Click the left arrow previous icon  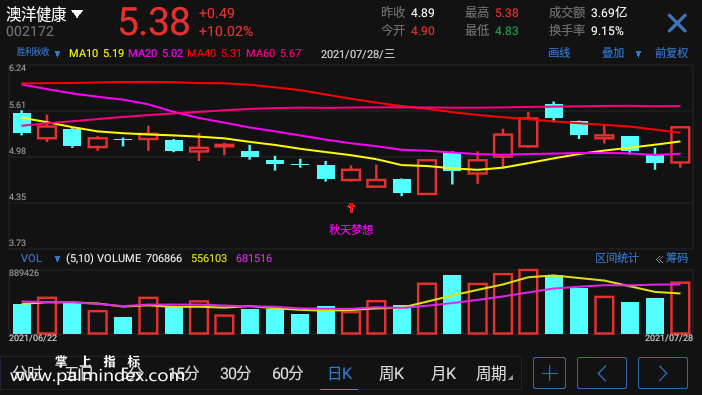[x=602, y=373]
